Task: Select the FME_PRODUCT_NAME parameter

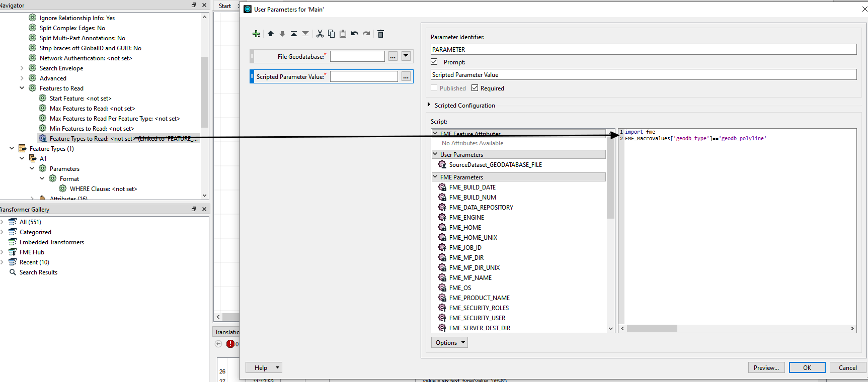Action: point(480,298)
